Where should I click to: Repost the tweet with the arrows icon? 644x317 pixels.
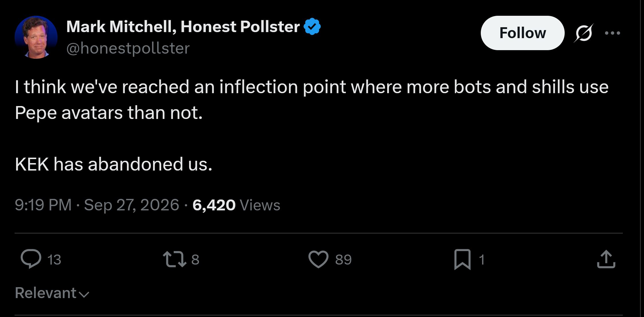pyautogui.click(x=175, y=259)
